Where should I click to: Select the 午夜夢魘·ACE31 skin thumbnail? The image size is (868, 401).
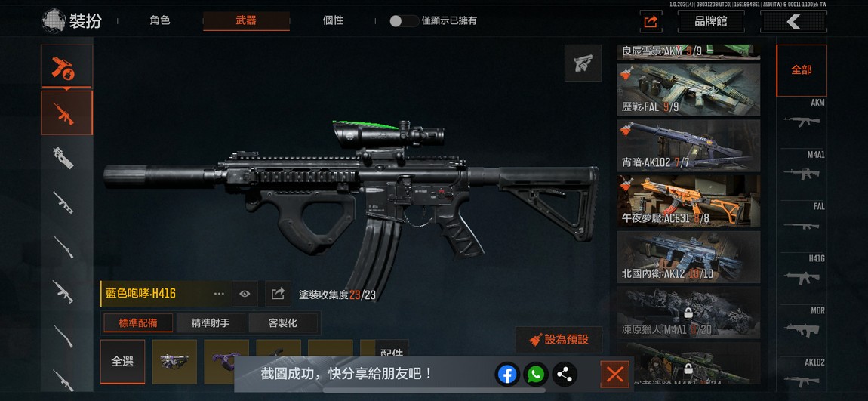click(688, 201)
